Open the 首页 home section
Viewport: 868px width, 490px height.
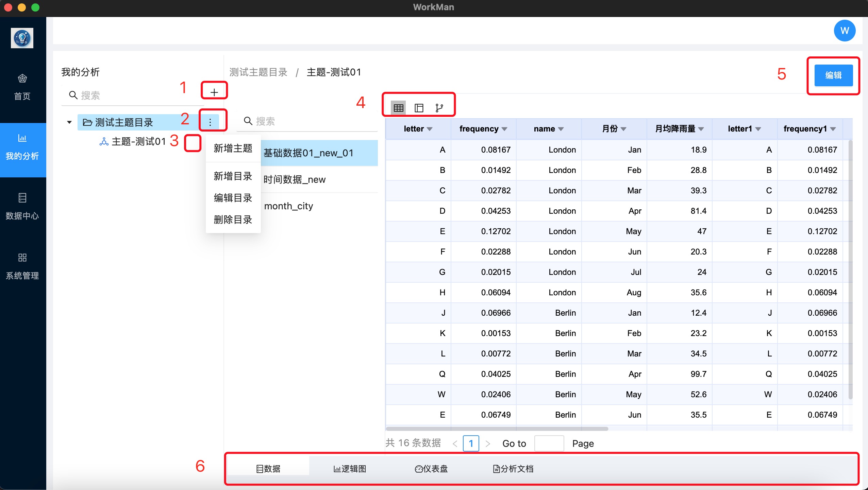[22, 87]
